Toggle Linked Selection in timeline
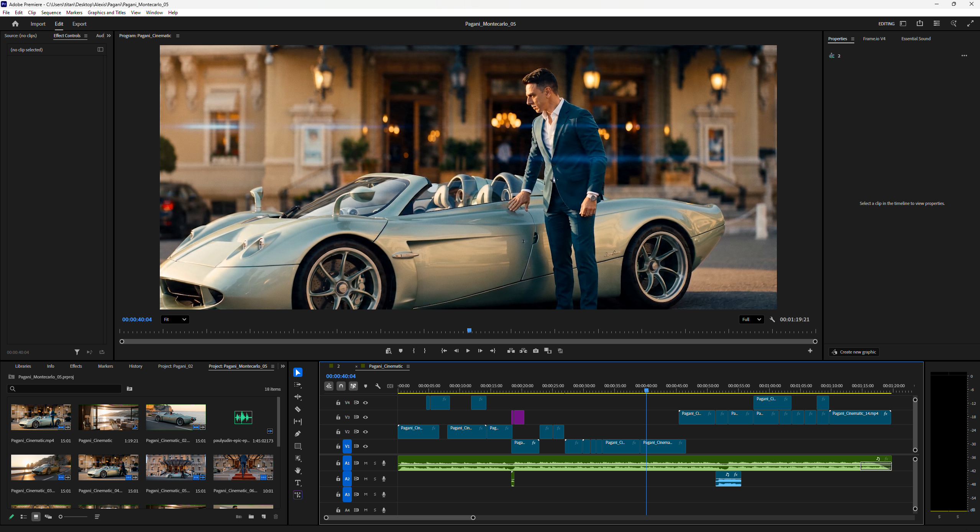 tap(353, 386)
